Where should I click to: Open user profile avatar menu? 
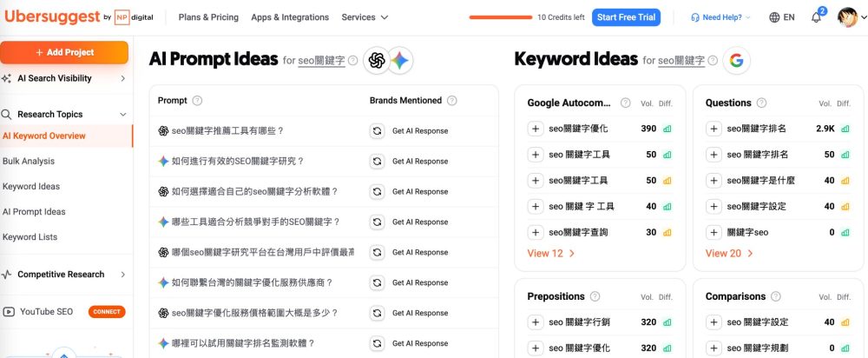coord(847,17)
